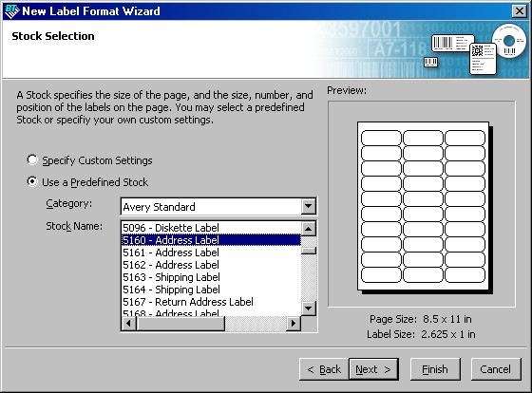Click the Finish button

[435, 369]
